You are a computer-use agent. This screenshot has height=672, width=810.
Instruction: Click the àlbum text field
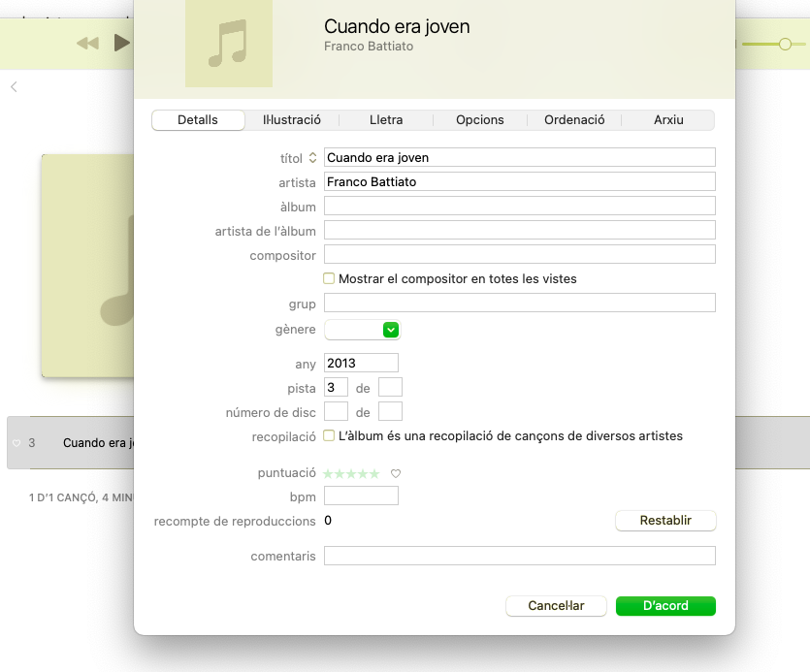coord(519,206)
